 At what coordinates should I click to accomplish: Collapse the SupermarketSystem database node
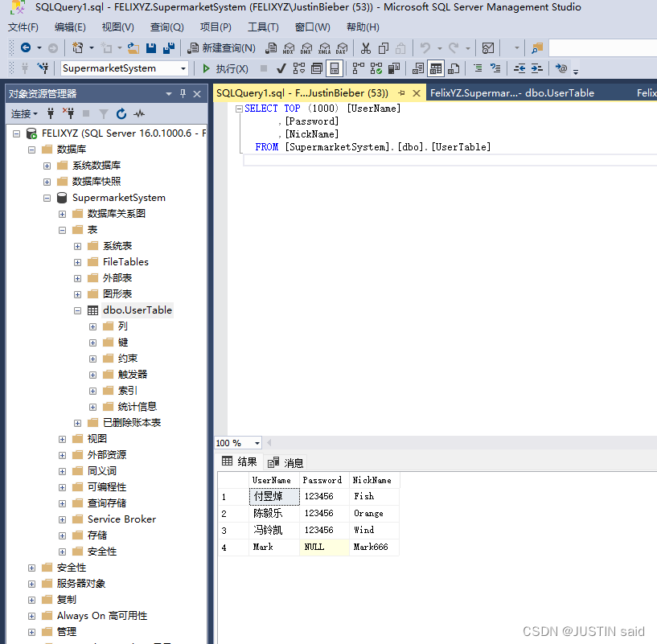47,199
